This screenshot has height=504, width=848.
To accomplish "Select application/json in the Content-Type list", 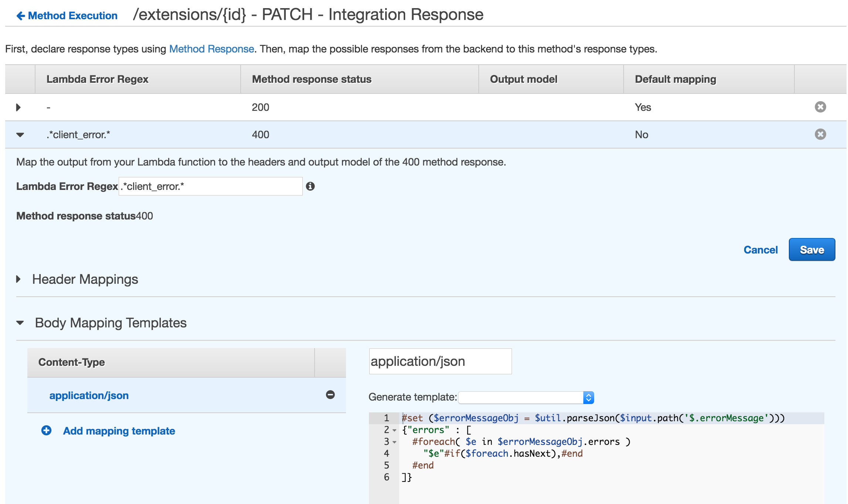I will 89,395.
